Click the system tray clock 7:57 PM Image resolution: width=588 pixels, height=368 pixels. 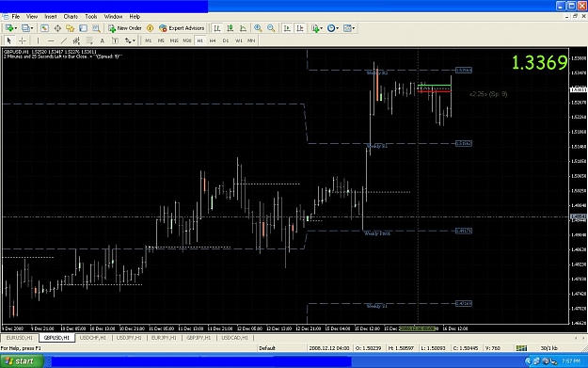point(571,361)
